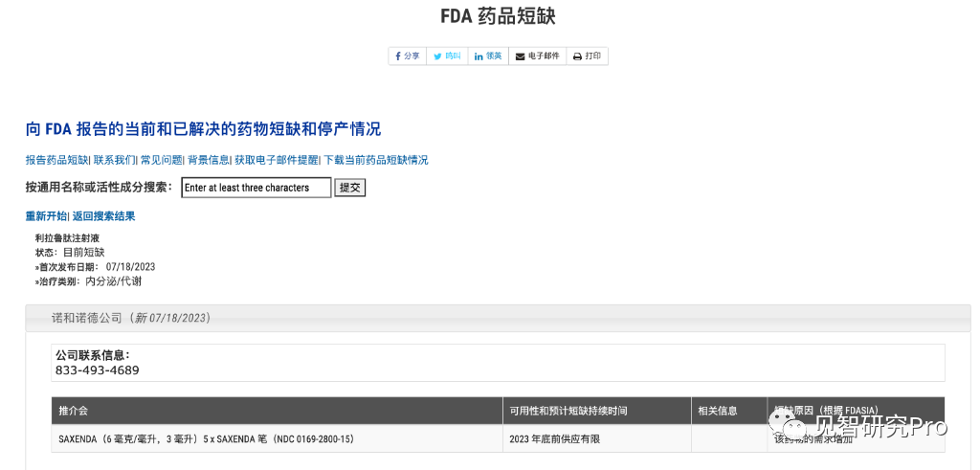Collapse the 诺和诺德公司 section header
This screenshot has height=470, width=980.
click(498, 318)
